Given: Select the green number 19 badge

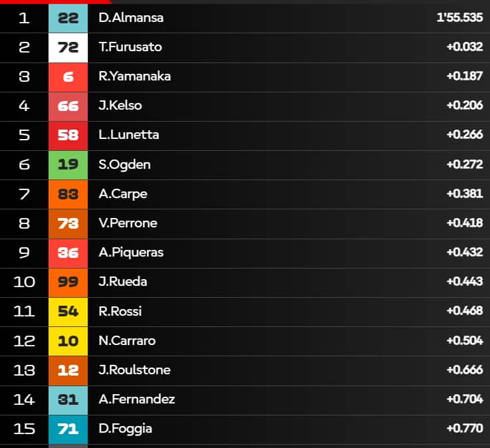Looking at the screenshot, I should (68, 165).
